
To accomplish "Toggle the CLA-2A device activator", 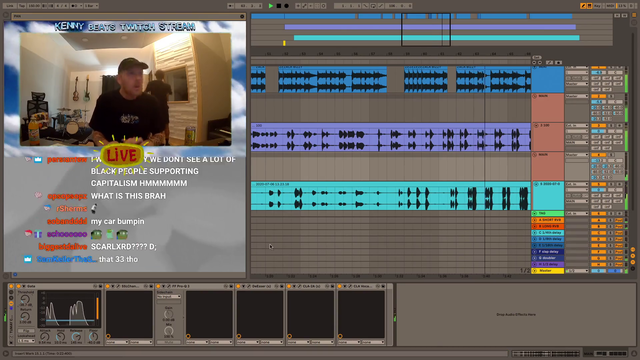I will [289, 287].
